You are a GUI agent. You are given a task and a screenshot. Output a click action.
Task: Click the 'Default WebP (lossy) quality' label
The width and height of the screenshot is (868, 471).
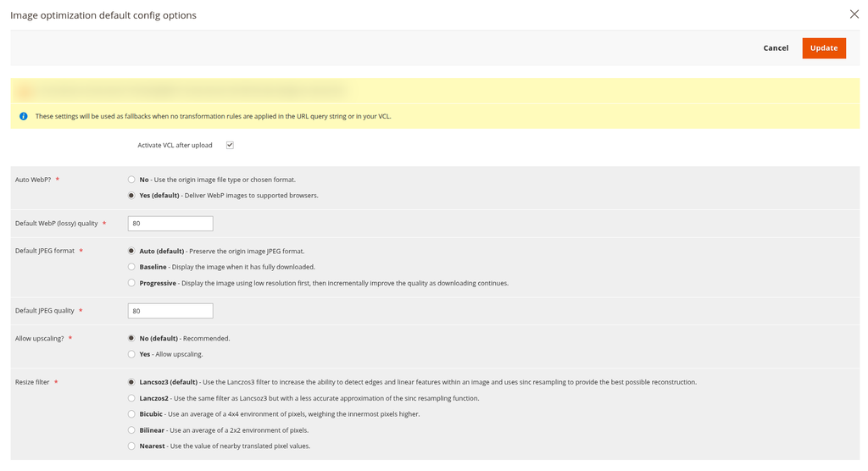[57, 224]
